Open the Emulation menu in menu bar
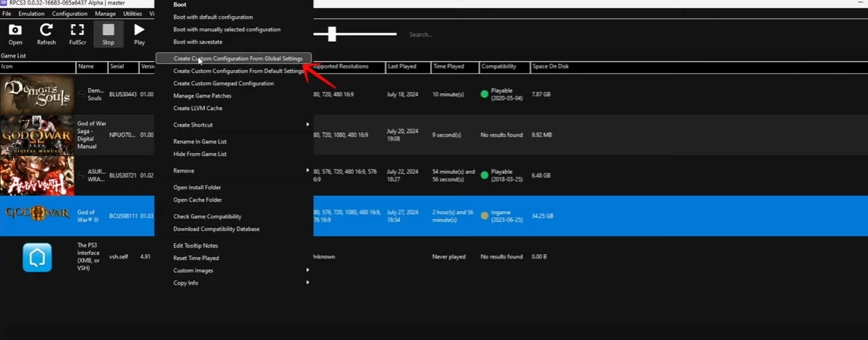This screenshot has width=868, height=340. 31,14
